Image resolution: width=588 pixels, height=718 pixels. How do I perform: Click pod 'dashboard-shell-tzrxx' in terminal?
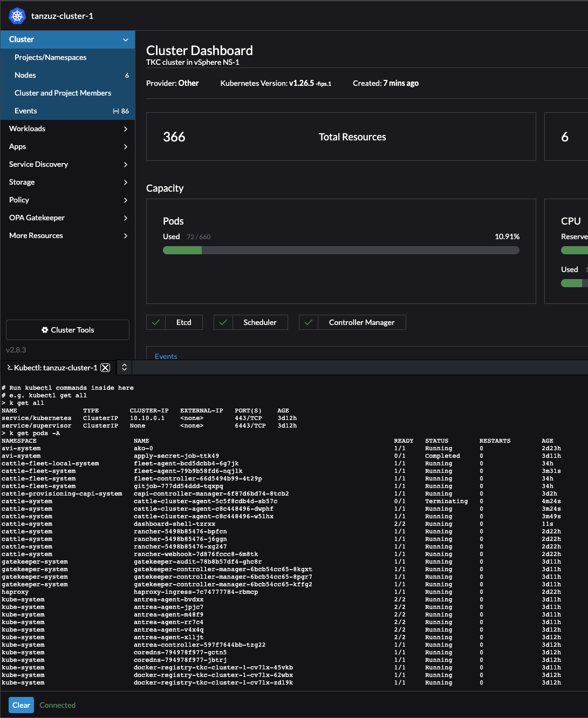[175, 524]
